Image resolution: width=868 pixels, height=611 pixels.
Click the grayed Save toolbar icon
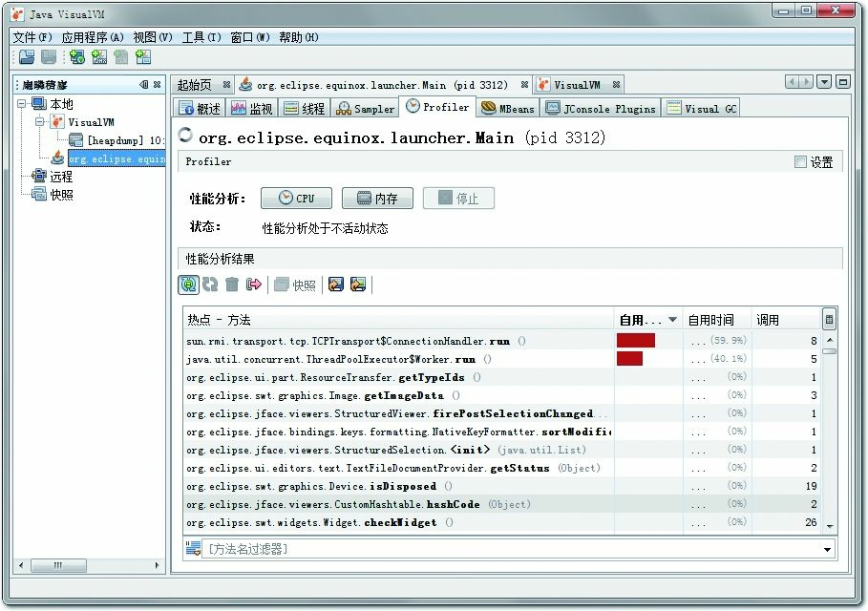click(49, 56)
